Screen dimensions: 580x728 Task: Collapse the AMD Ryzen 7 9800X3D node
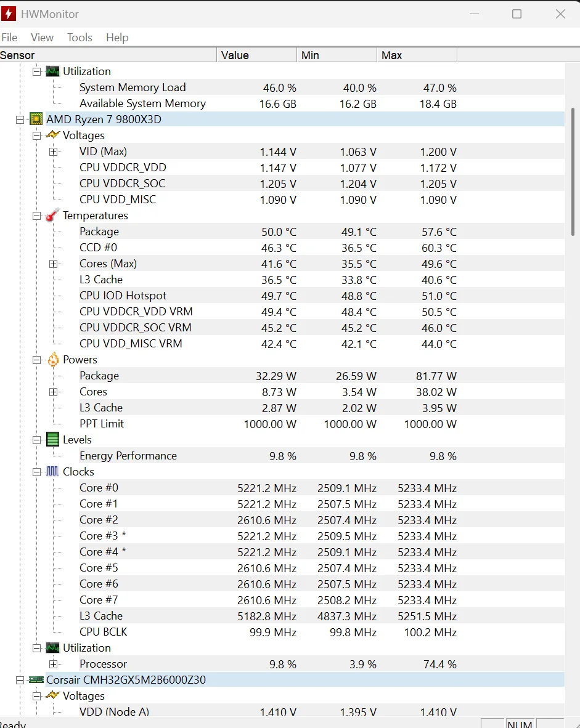[20, 119]
